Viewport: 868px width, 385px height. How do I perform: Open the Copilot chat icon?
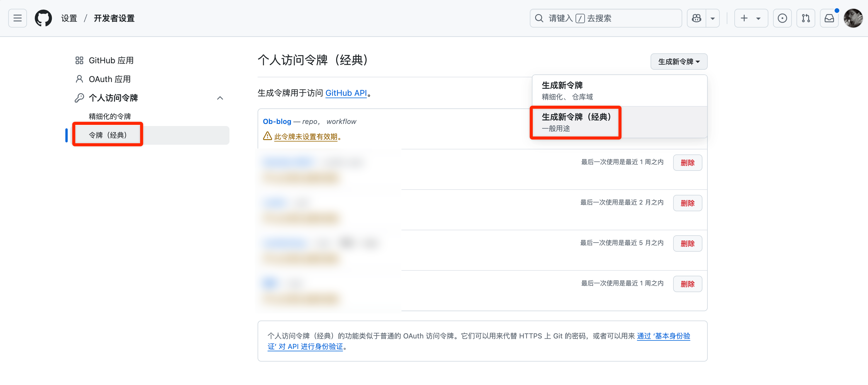point(696,18)
